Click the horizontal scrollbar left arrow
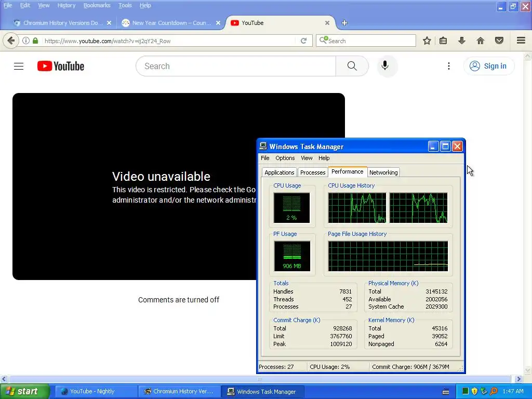Image resolution: width=532 pixels, height=399 pixels. pyautogui.click(x=4, y=379)
